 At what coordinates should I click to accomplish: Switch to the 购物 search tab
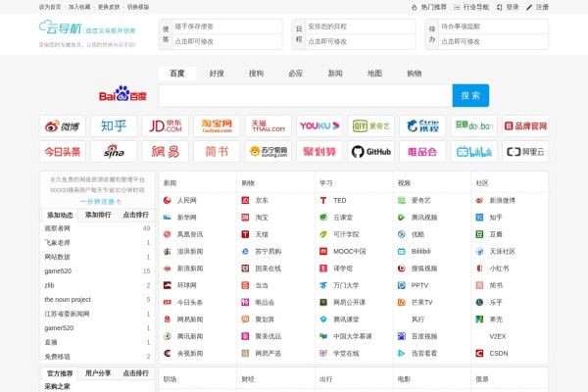tap(414, 73)
